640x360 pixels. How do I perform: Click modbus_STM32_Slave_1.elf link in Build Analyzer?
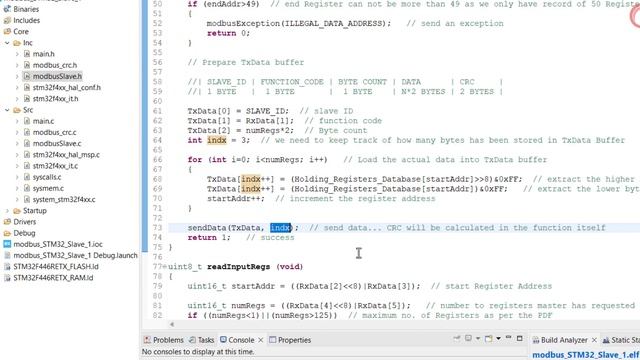pyautogui.click(x=586, y=355)
